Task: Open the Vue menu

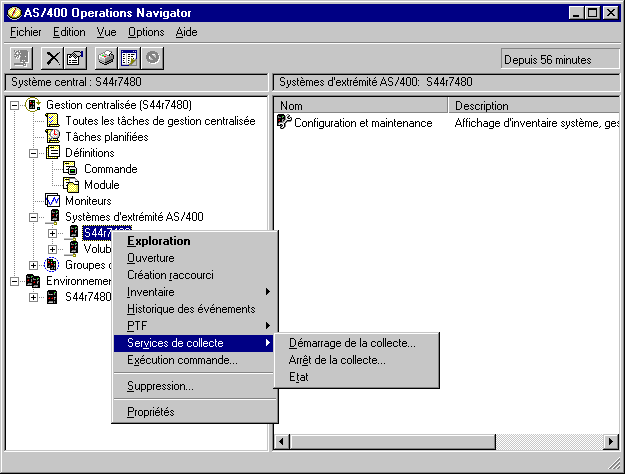Action: [106, 32]
